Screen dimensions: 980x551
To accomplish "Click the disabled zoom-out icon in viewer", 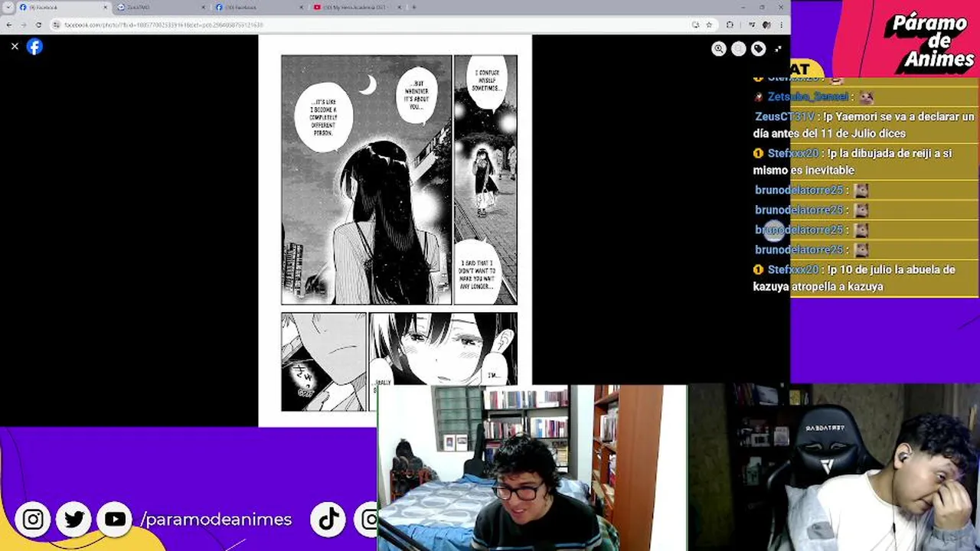I will point(738,49).
